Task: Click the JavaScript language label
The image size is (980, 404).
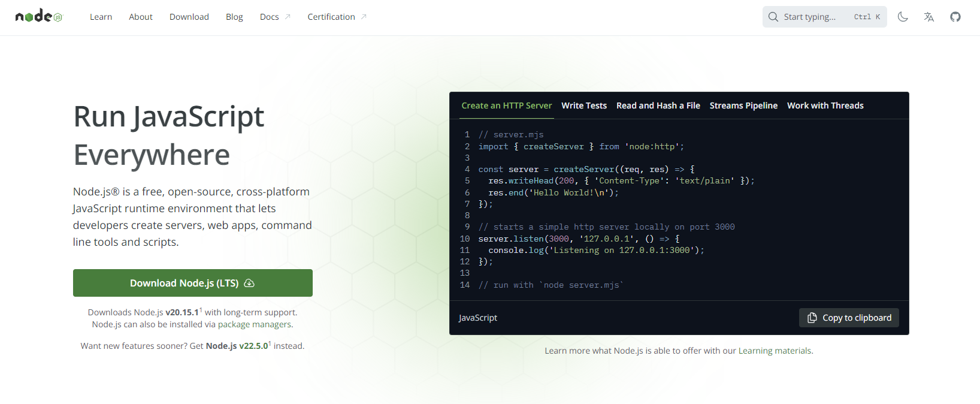Action: point(478,318)
